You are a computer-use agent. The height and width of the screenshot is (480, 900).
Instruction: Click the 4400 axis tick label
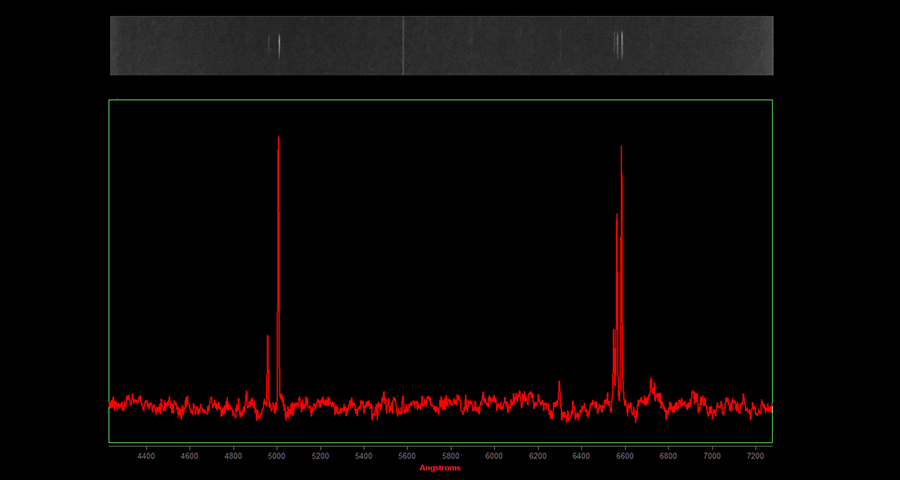click(x=146, y=456)
